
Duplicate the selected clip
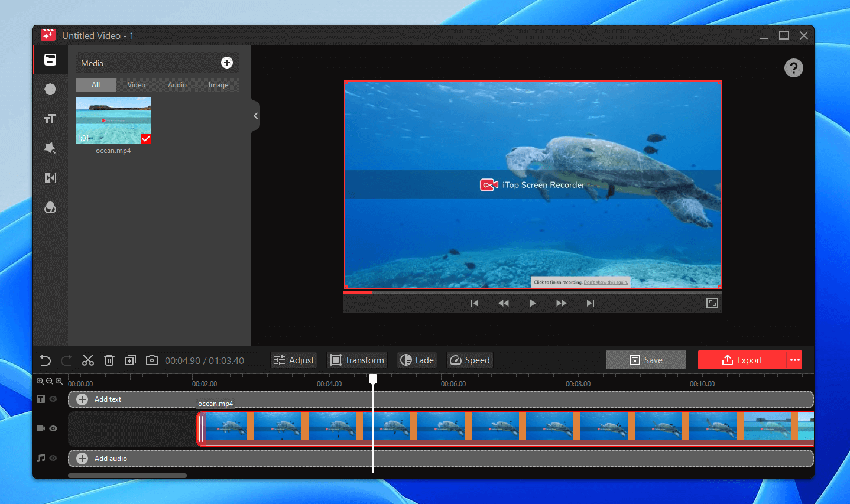point(131,360)
